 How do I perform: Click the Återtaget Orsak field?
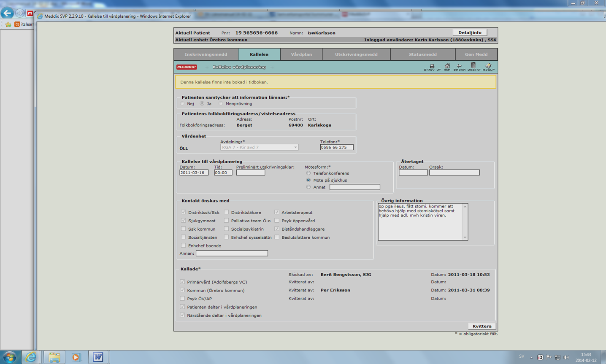pos(454,173)
